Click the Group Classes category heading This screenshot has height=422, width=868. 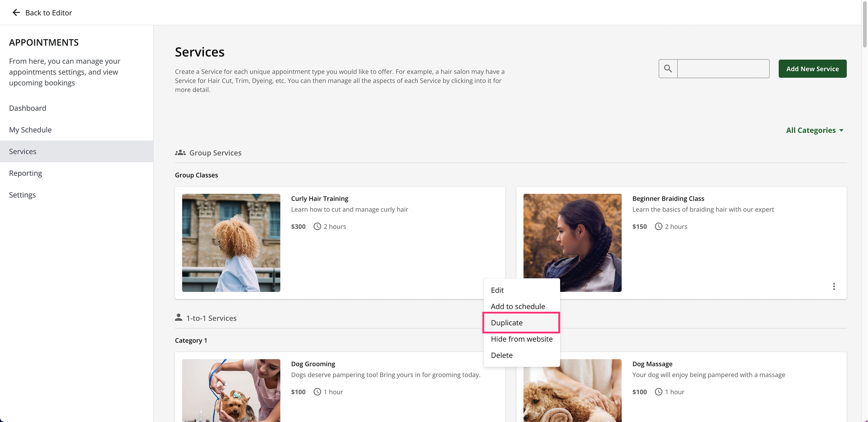[x=196, y=175]
